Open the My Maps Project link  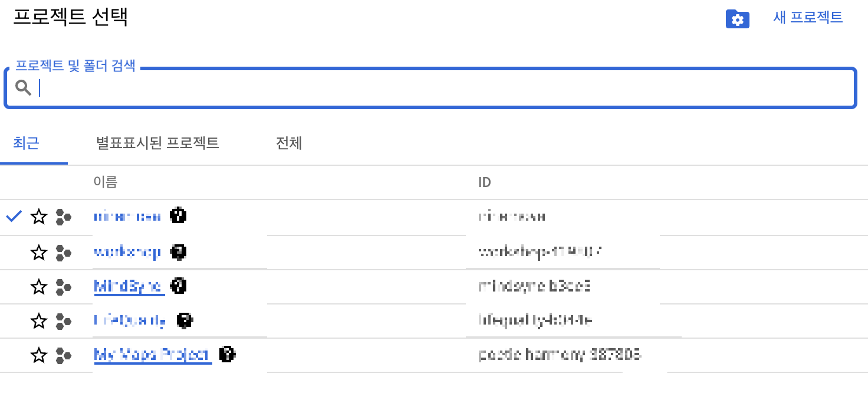(152, 355)
